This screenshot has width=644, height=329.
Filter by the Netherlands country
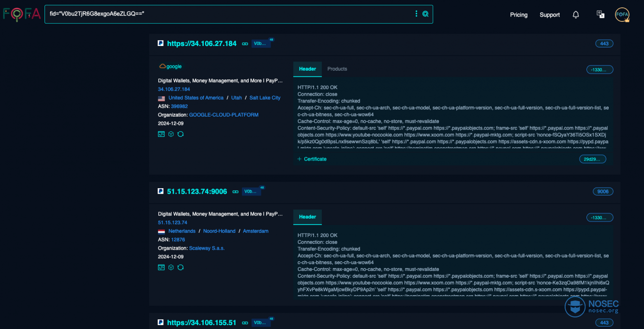tap(182, 231)
